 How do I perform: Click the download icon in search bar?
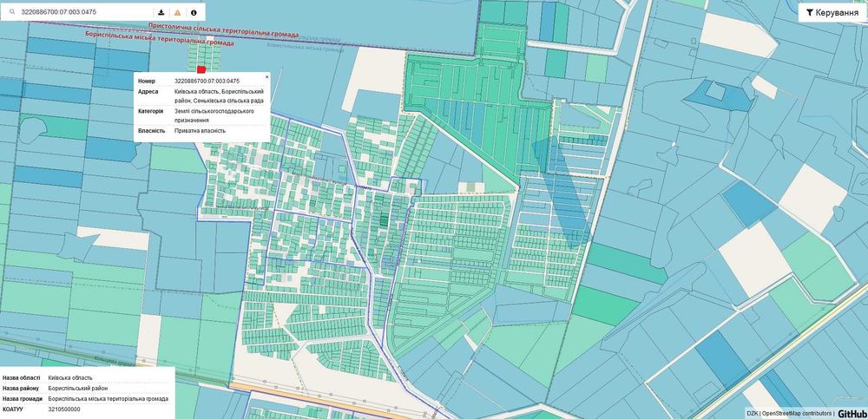point(161,12)
